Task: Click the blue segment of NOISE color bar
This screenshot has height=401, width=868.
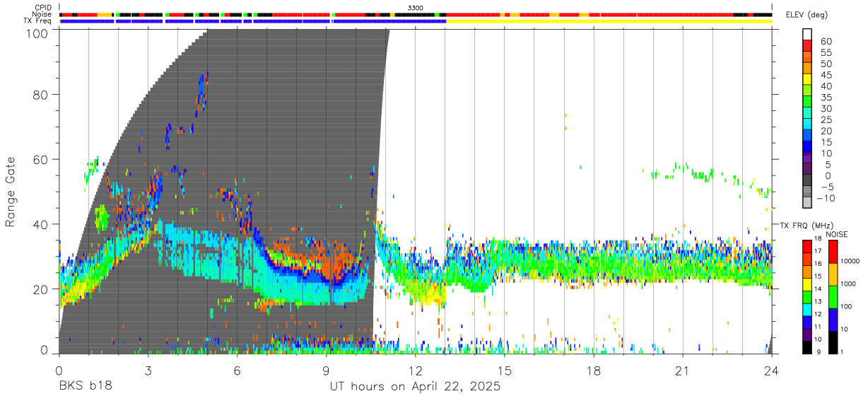Action: (x=832, y=320)
